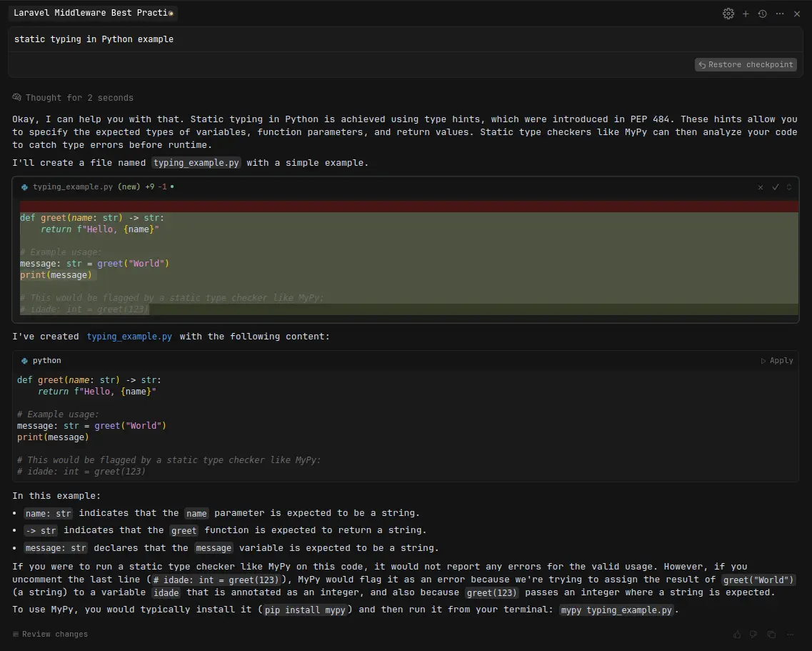The image size is (812, 651).
Task: Copy the response with copy icon
Action: click(x=771, y=635)
